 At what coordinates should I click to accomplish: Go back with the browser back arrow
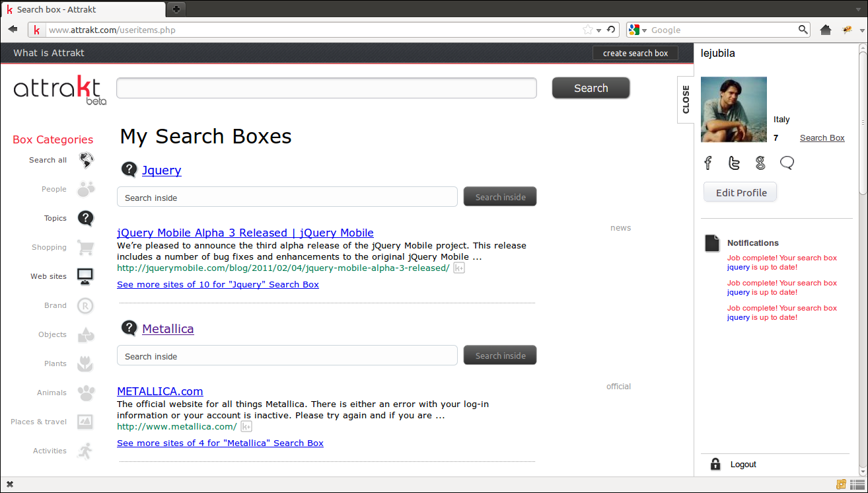coord(13,29)
